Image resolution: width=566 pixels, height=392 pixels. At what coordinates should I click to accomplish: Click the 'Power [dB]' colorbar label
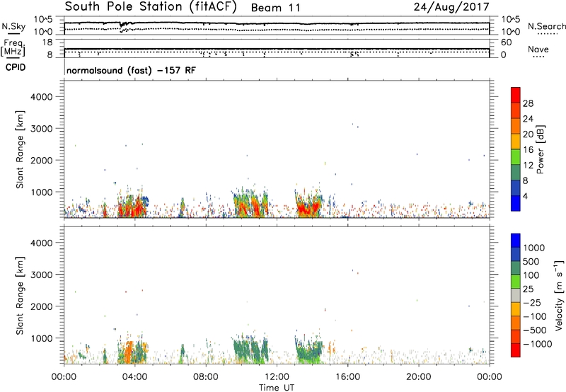click(540, 149)
